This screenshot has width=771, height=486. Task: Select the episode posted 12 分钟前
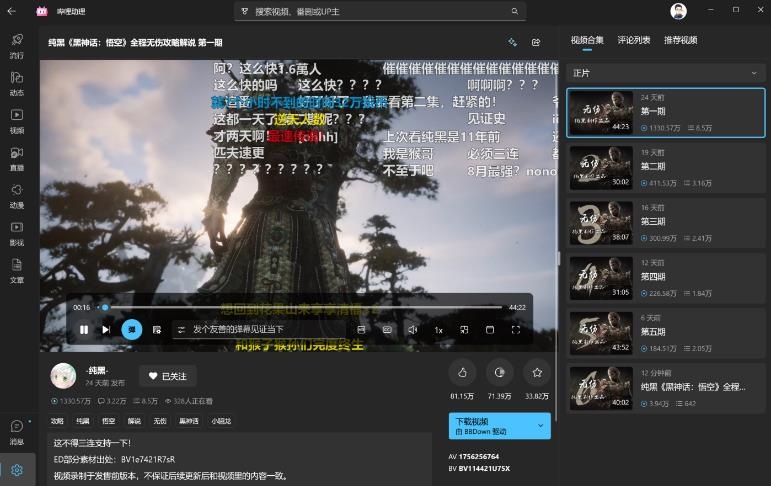pyautogui.click(x=665, y=388)
